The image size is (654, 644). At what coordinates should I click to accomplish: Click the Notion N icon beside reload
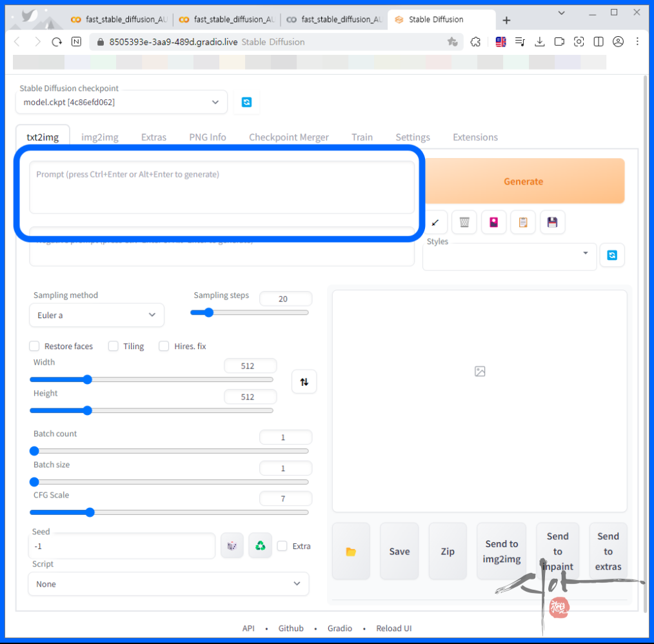[x=76, y=42]
